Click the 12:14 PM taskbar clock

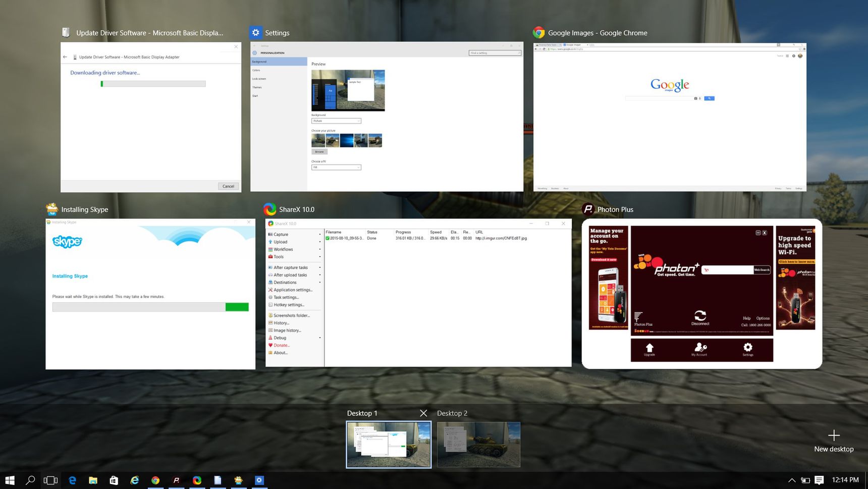(845, 480)
